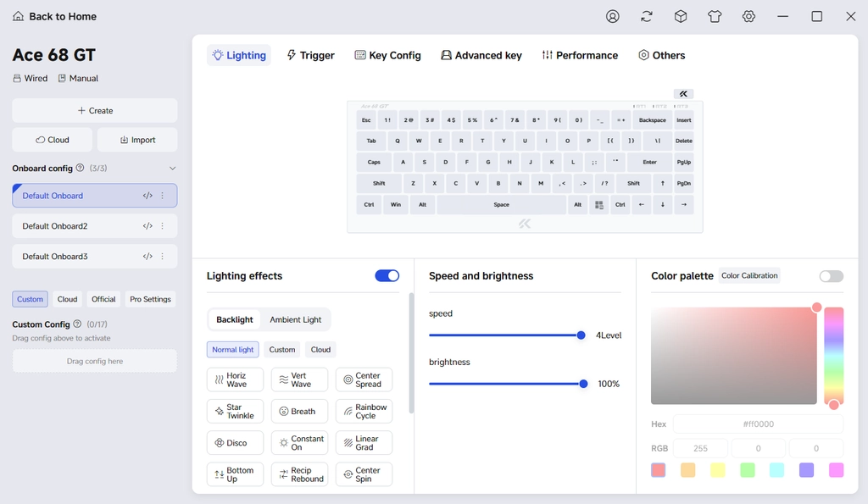Select the Linear Grad effect
Viewport: 868px width, 504px height.
(364, 443)
